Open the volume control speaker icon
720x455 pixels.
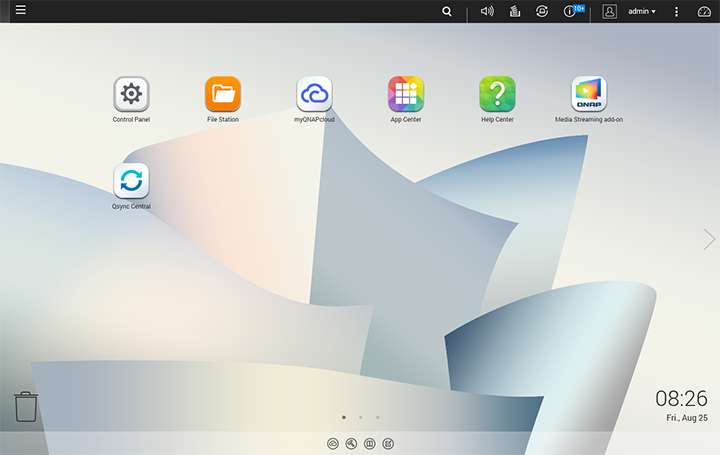tap(487, 11)
